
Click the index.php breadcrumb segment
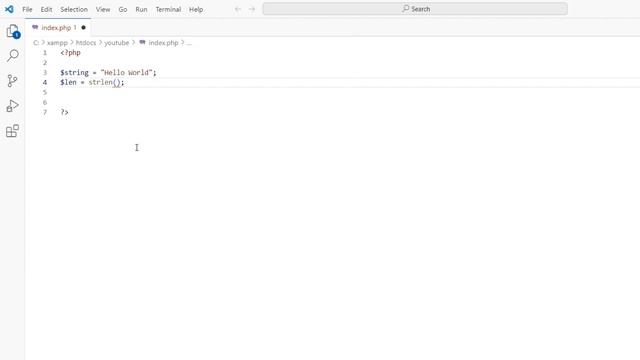(x=163, y=42)
